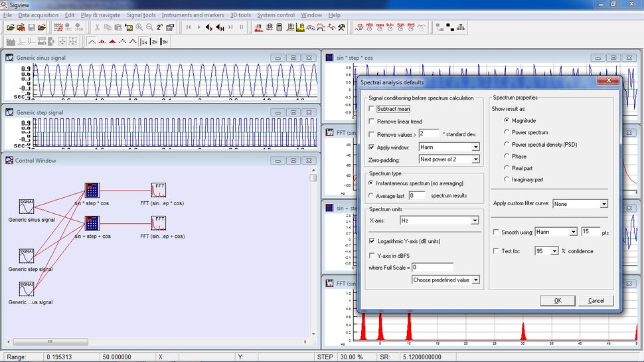This screenshot has width=644, height=362.
Task: Click the standard dev. multiplier field
Action: [x=429, y=134]
